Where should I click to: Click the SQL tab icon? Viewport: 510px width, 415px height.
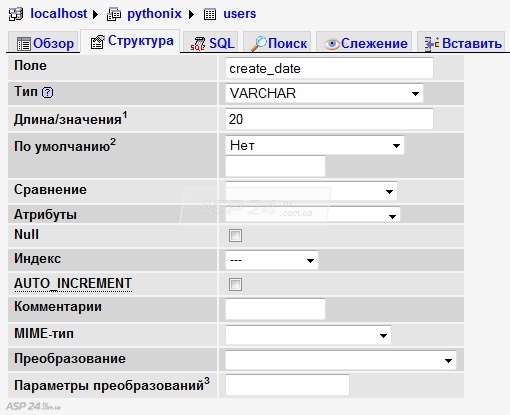click(198, 44)
